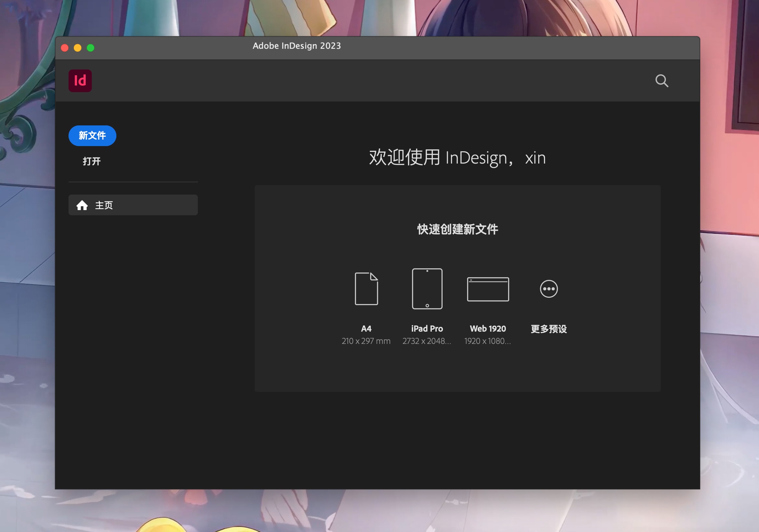This screenshot has width=759, height=532.
Task: Open more presets ellipsis circle icon
Action: [549, 289]
